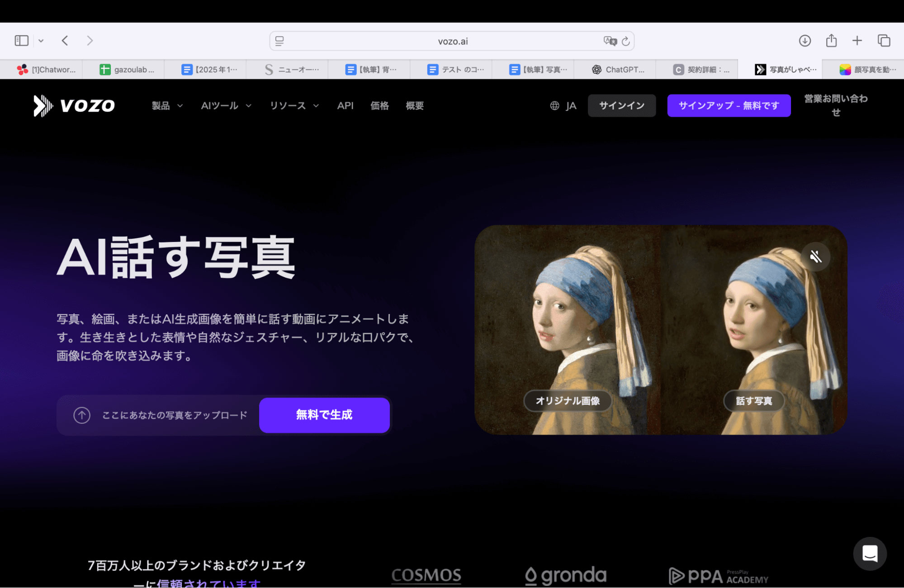904x588 pixels.
Task: Mute the demo video sound
Action: click(816, 256)
